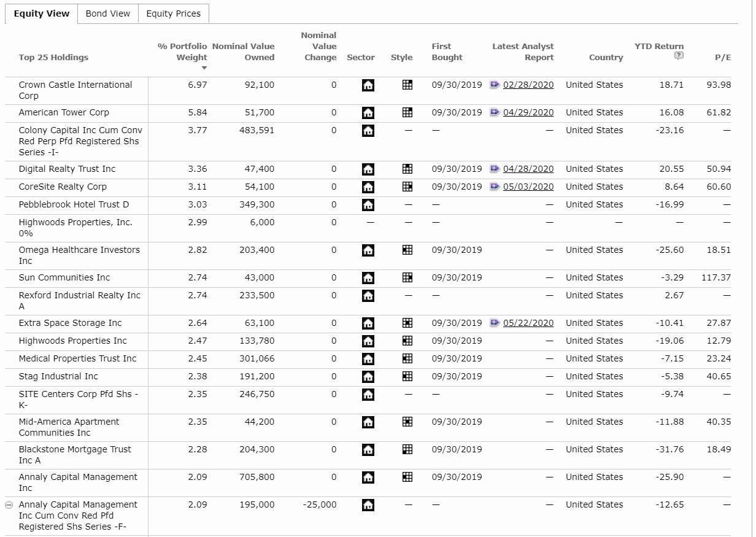The width and height of the screenshot is (756, 537).
Task: Click Latest Analyst Report column header
Action: (523, 52)
